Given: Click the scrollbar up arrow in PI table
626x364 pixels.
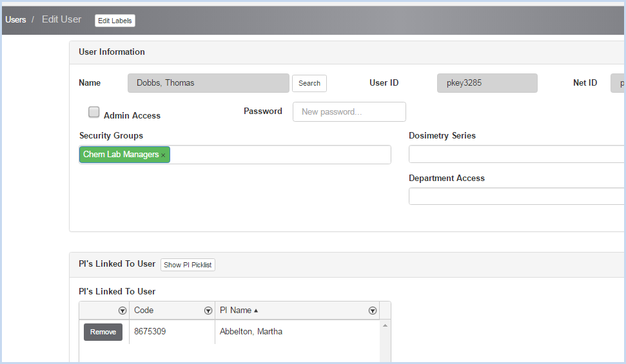Looking at the screenshot, I should point(385,326).
